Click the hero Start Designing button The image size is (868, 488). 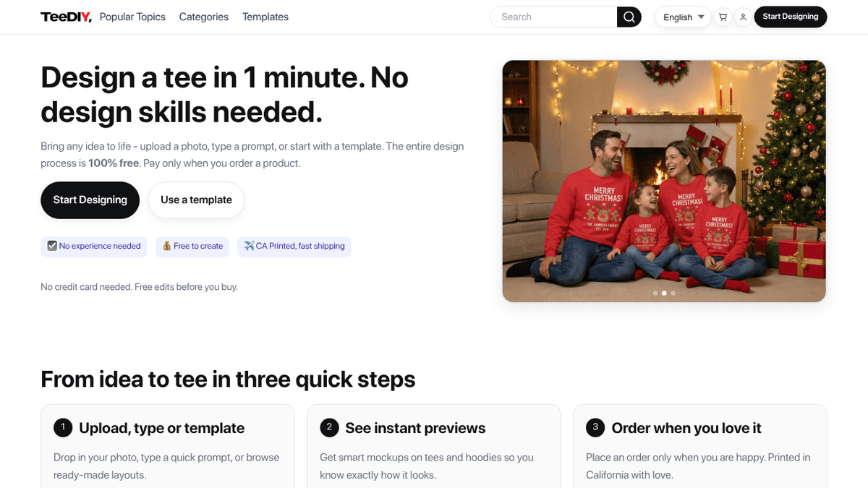(90, 200)
